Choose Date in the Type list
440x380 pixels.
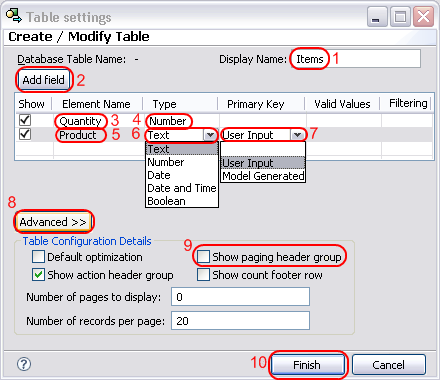[x=182, y=175]
